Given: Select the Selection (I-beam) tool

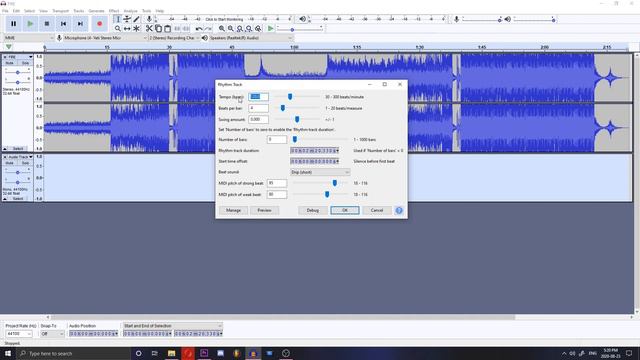Looking at the screenshot, I should (118, 19).
